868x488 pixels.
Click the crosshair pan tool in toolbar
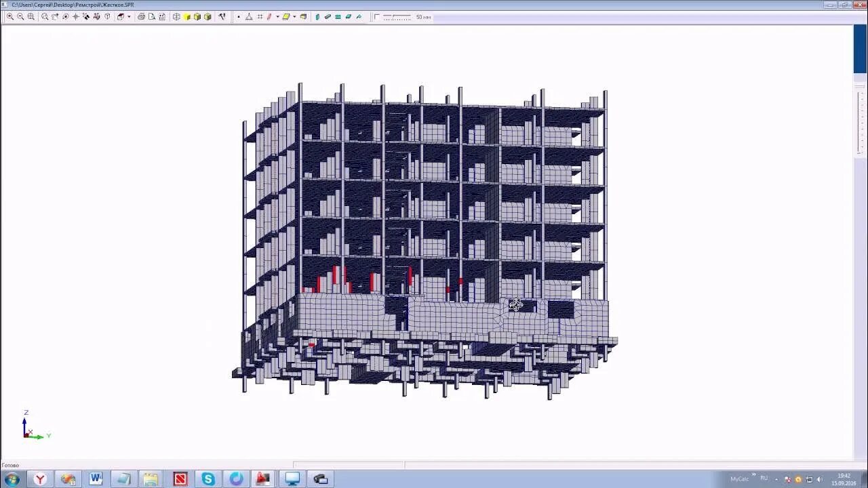[x=75, y=16]
